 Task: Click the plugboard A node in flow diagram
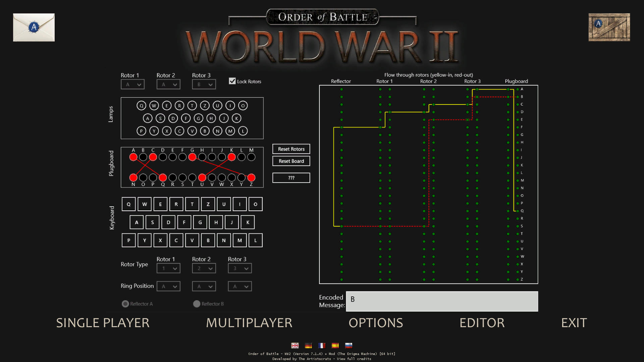click(518, 89)
